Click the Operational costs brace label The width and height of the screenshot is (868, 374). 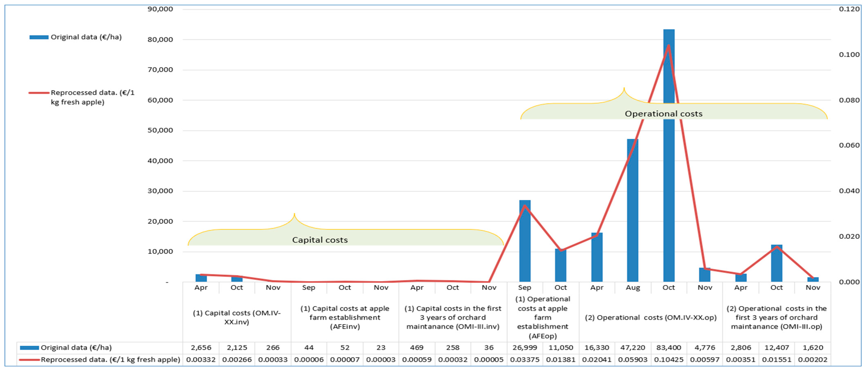pos(664,114)
